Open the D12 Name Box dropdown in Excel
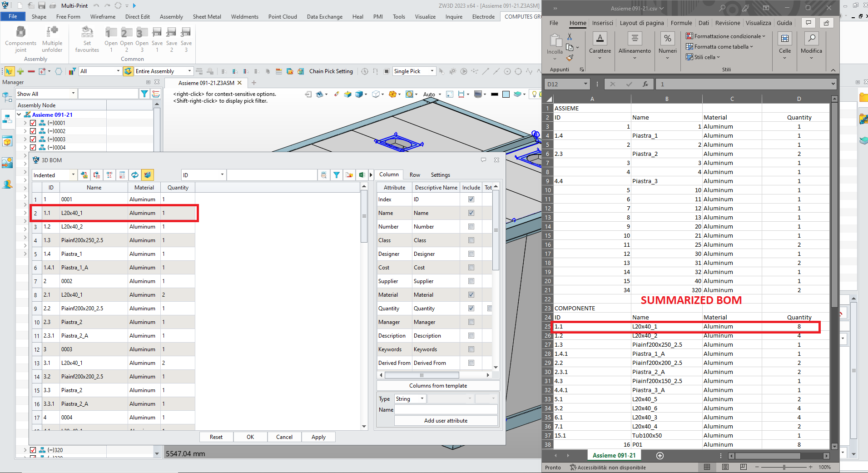This screenshot has width=868, height=473. click(x=585, y=84)
